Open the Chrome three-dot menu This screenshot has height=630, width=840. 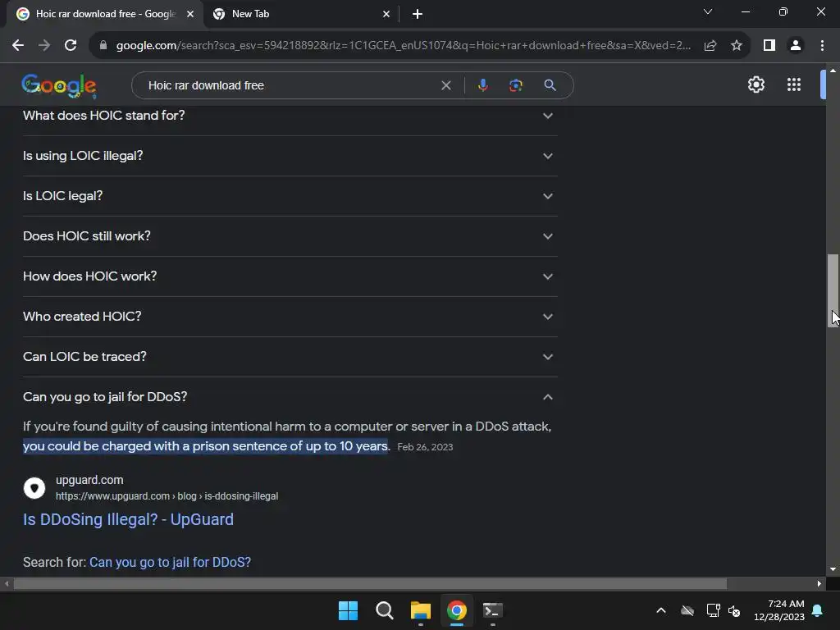[822, 46]
